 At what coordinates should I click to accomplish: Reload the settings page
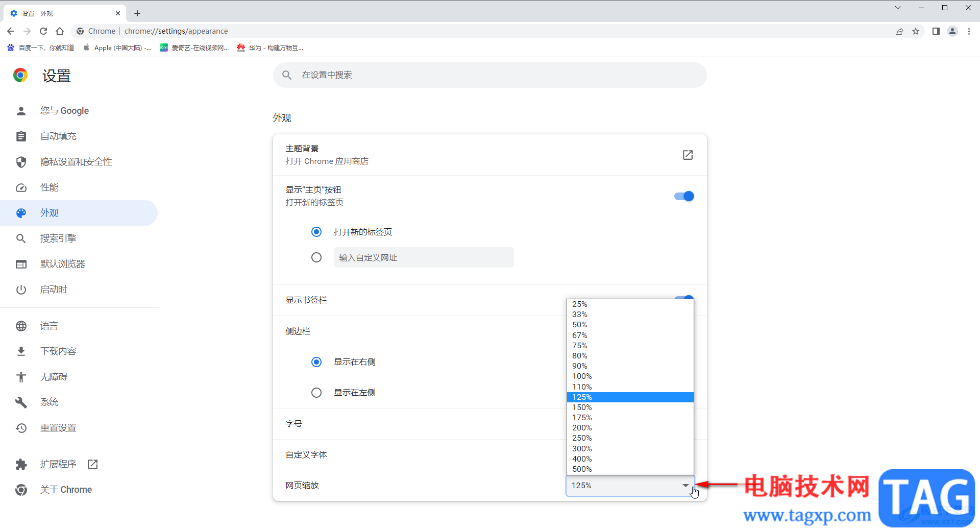[43, 31]
